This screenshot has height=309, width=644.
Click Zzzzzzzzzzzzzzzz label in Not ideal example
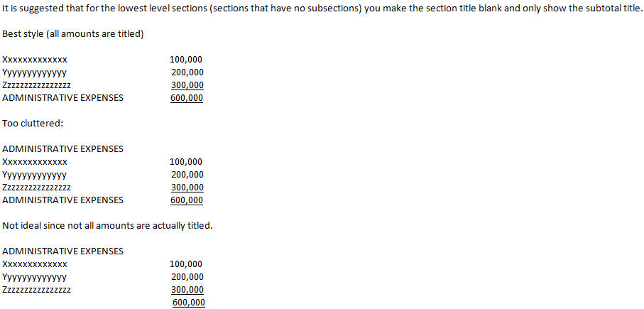36,290
